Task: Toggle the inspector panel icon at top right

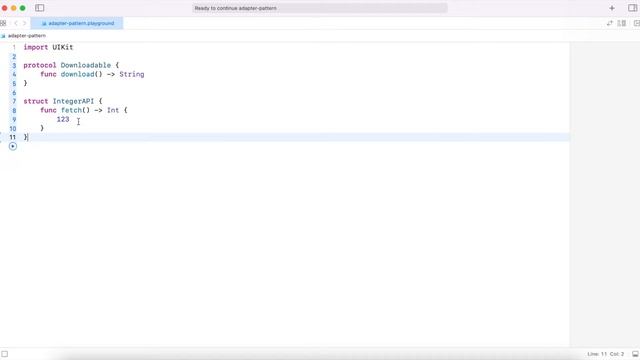Action: pyautogui.click(x=633, y=8)
